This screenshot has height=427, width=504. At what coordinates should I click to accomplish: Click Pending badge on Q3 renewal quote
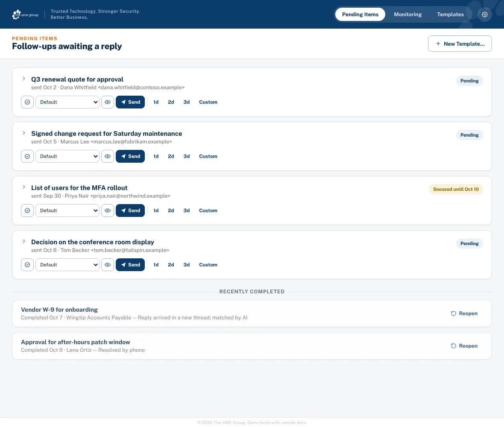pyautogui.click(x=469, y=81)
